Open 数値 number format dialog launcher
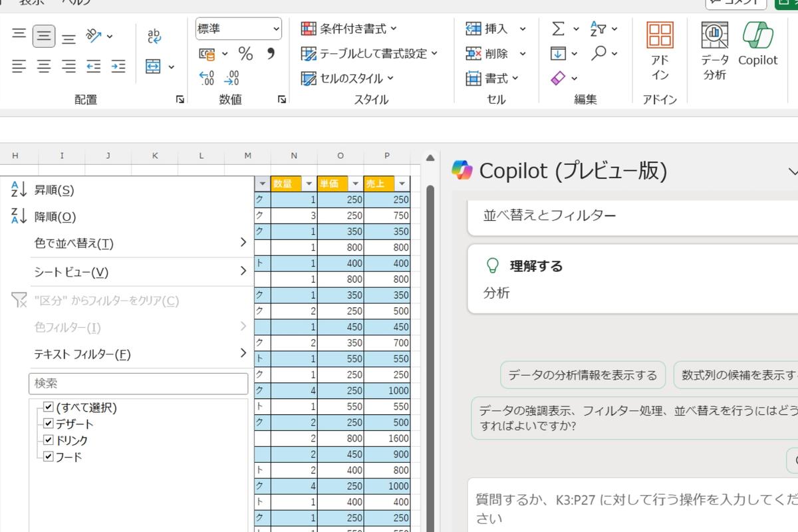 [282, 99]
